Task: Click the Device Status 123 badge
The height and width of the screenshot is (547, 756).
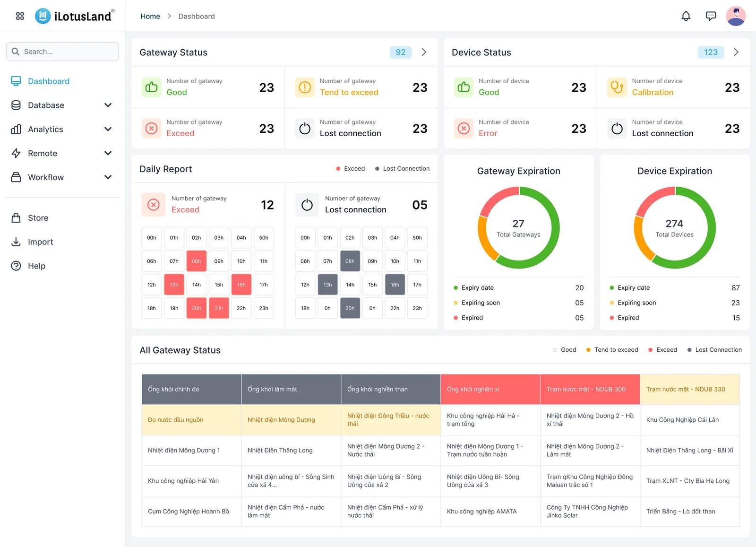Action: tap(711, 52)
